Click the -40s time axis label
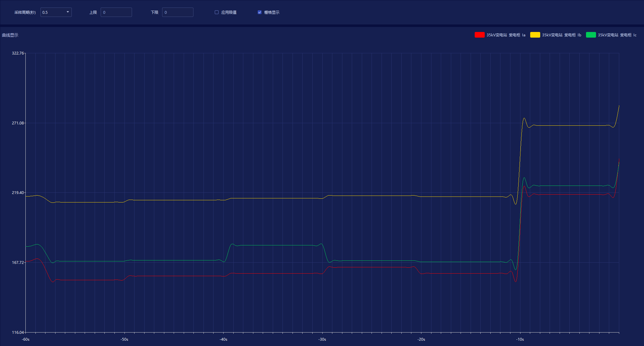644x346 pixels. 223,339
